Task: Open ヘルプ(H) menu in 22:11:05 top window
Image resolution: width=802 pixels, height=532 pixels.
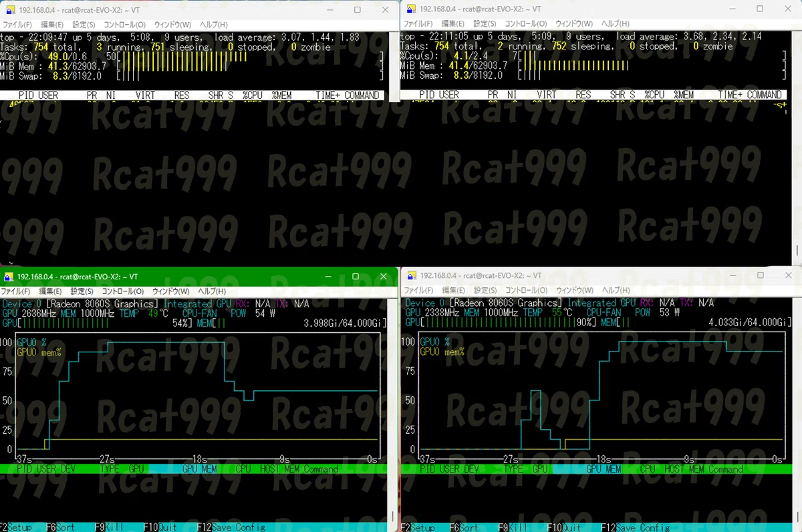Action: [x=616, y=25]
